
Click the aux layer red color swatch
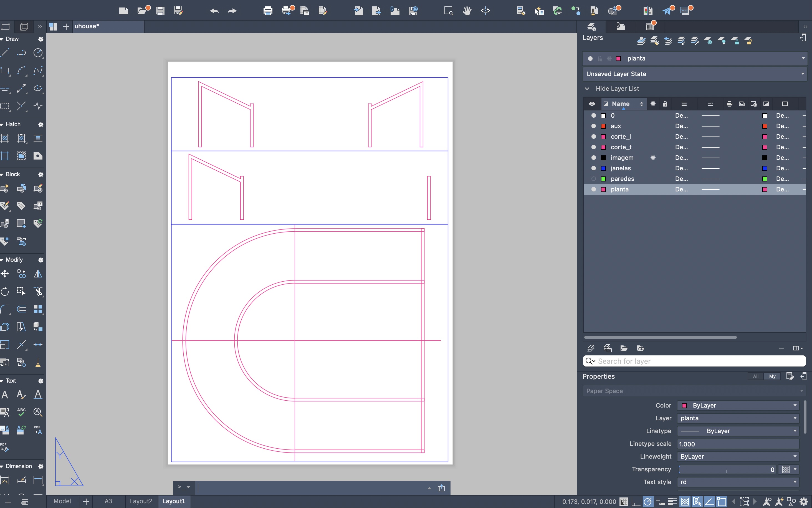(x=603, y=126)
